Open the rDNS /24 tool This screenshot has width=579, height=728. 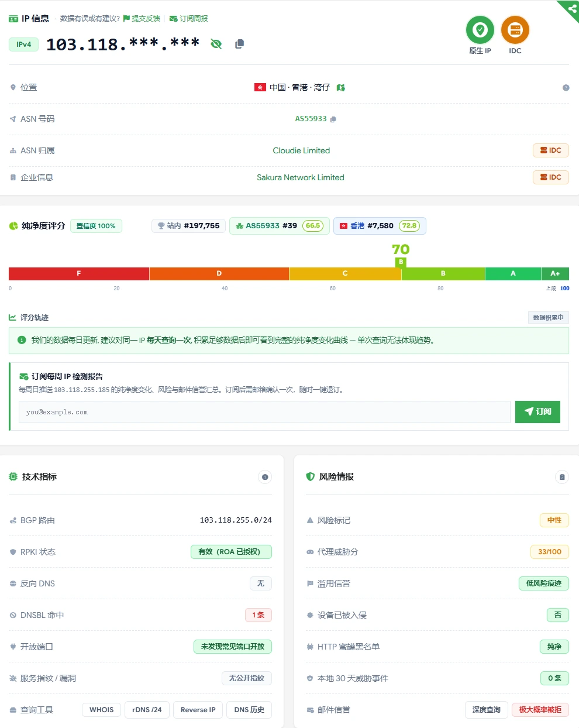(x=147, y=710)
